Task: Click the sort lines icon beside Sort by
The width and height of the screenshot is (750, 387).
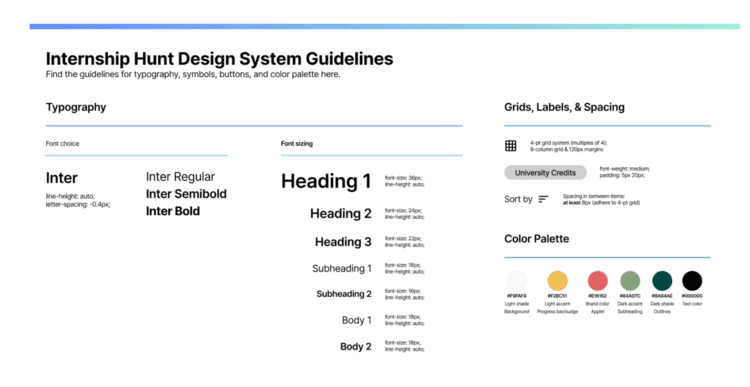Action: pos(543,199)
